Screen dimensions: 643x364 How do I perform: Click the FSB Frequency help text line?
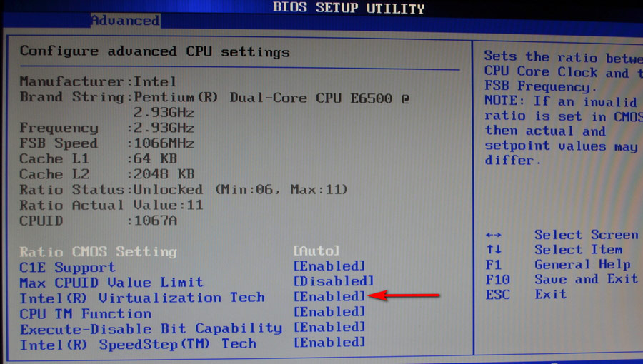click(x=539, y=86)
